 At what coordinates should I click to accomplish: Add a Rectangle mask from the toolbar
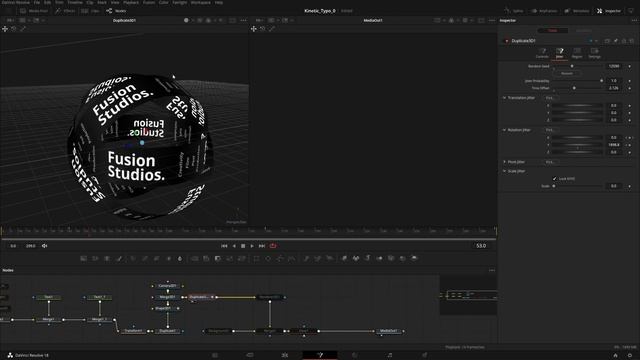(x=256, y=258)
